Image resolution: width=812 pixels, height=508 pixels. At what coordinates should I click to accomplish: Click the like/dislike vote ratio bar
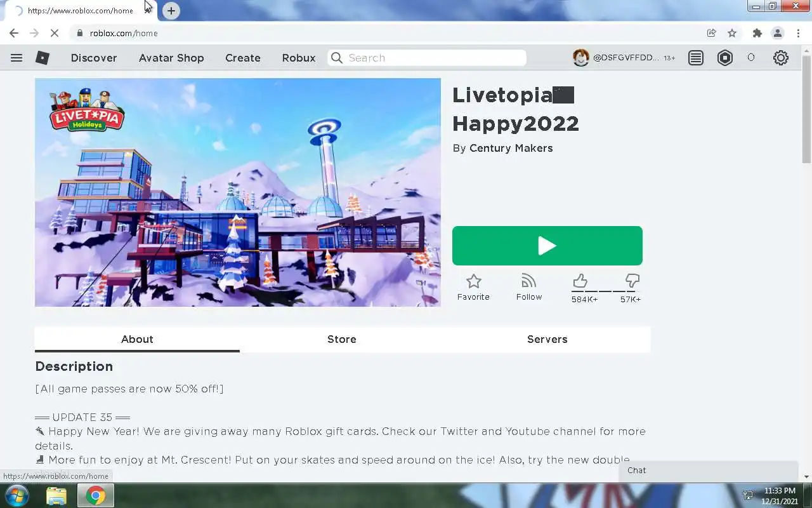pyautogui.click(x=606, y=291)
